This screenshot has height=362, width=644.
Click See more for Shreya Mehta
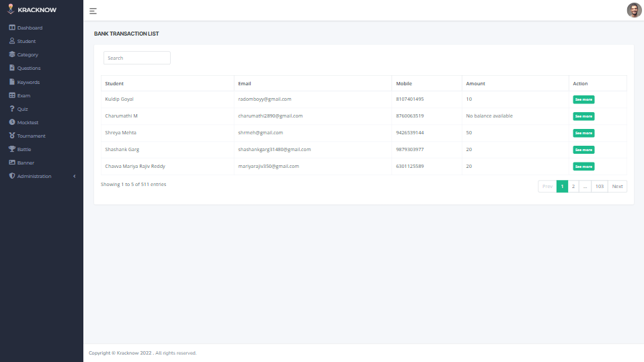click(x=583, y=133)
